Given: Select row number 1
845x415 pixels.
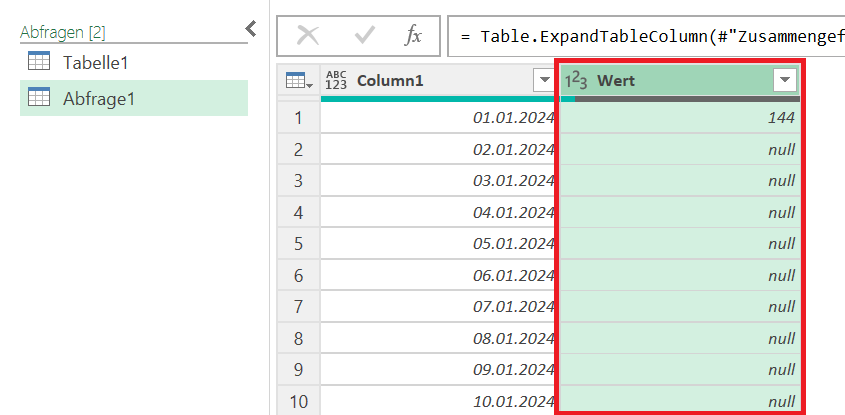Looking at the screenshot, I should tap(297, 118).
